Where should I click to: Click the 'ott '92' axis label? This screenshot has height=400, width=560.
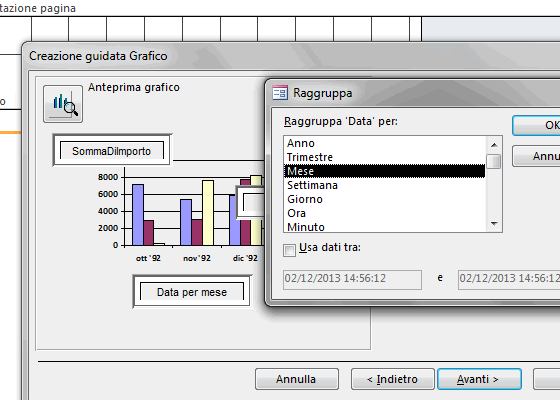[x=148, y=258]
